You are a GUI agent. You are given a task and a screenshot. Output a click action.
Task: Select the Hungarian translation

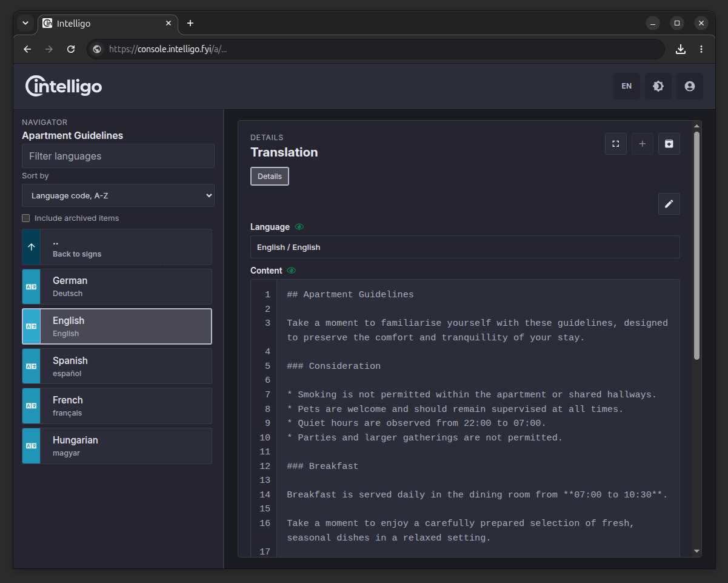117,446
